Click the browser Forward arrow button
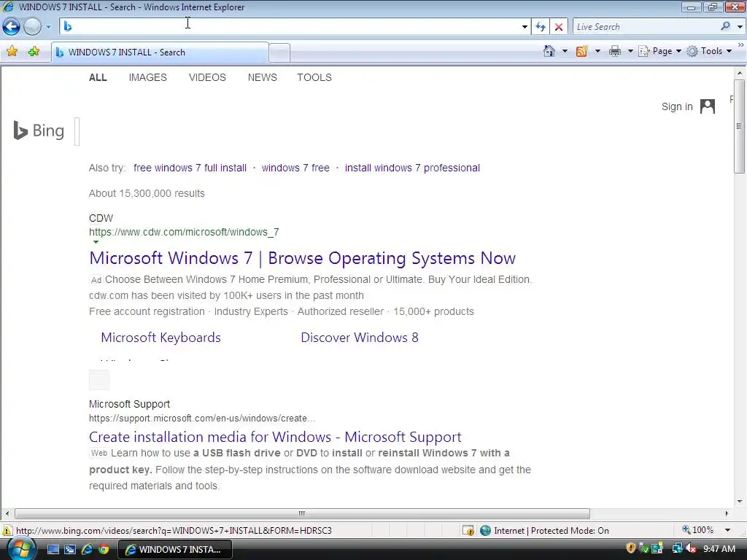Image resolution: width=747 pixels, height=560 pixels. coord(32,27)
